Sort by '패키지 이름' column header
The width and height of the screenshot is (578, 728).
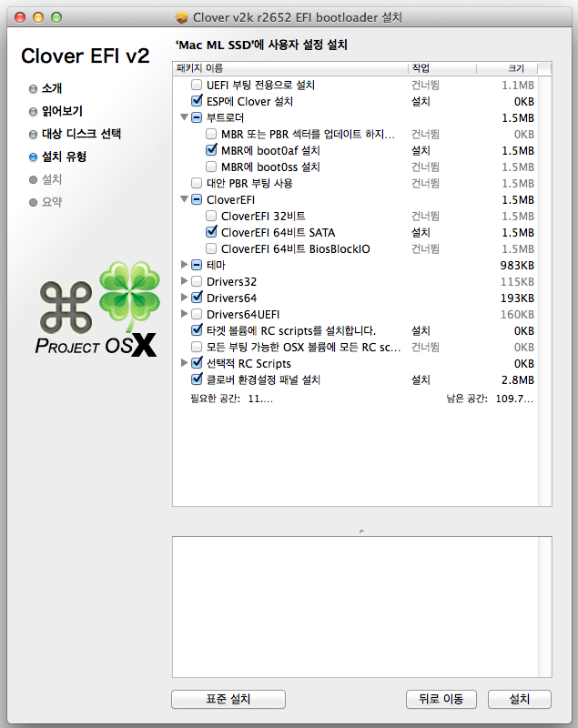290,68
